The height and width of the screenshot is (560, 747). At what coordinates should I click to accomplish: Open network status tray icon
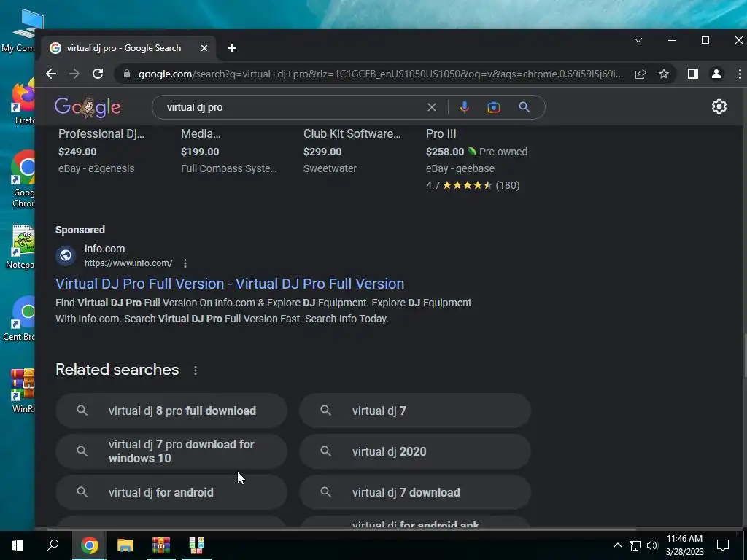point(635,545)
